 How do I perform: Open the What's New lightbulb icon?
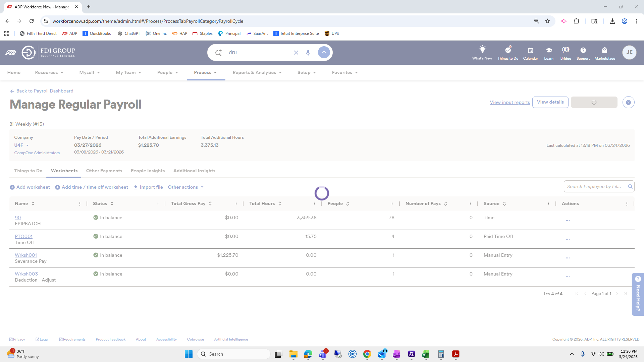point(482,50)
